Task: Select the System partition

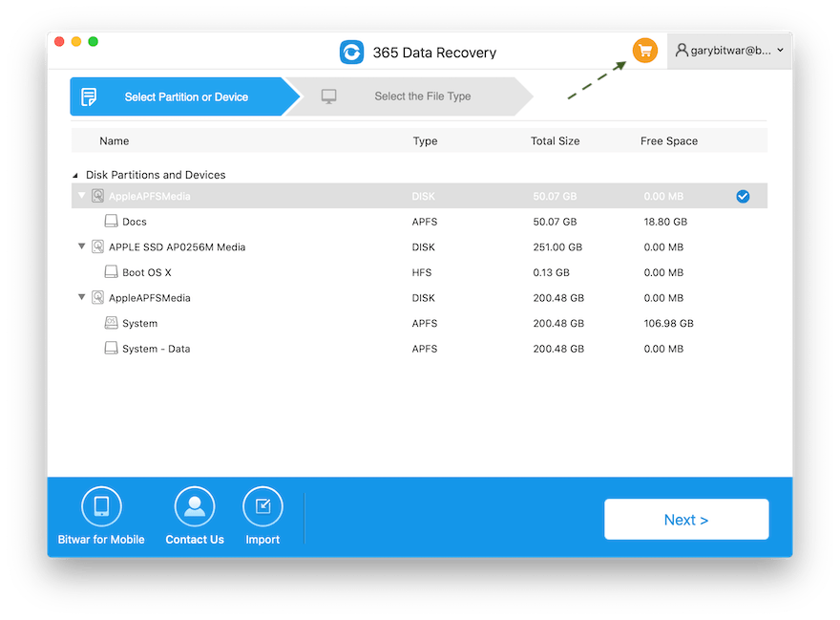Action: (x=419, y=324)
